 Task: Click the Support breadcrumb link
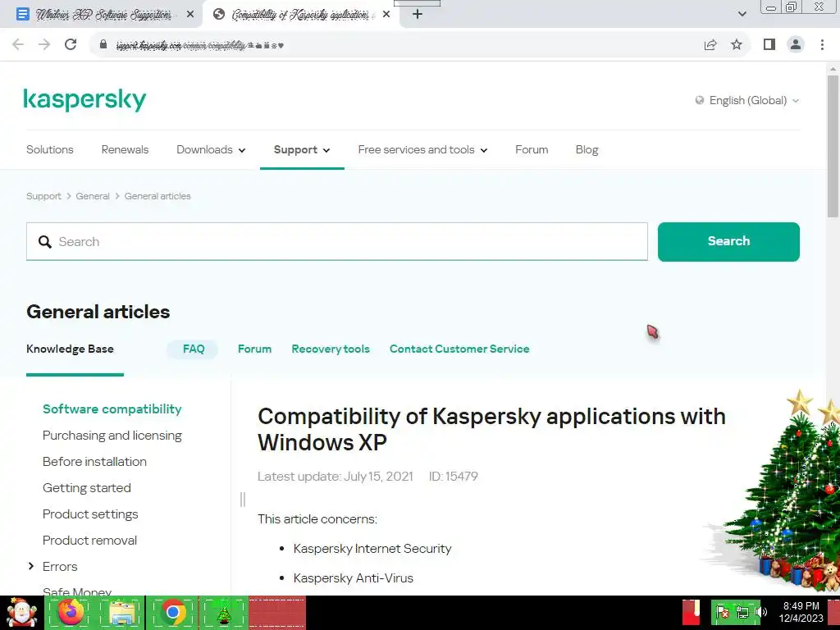[43, 196]
